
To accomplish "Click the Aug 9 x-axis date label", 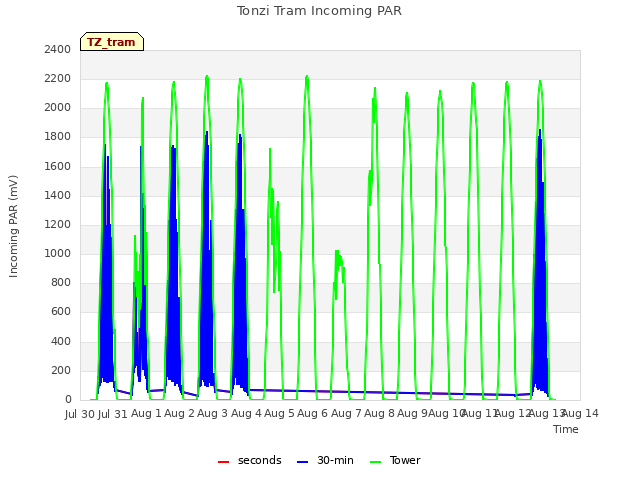I will [x=412, y=413].
